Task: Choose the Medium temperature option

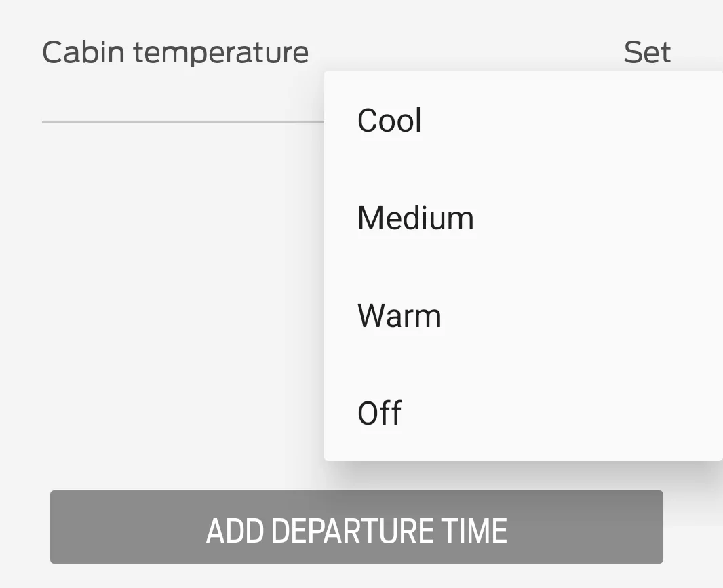Action: pos(415,218)
